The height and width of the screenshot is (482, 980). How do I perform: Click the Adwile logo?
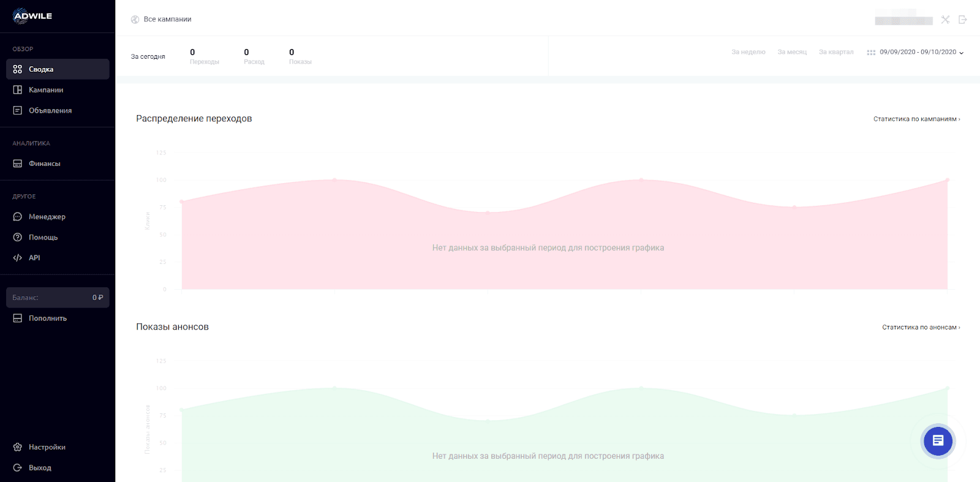(32, 16)
